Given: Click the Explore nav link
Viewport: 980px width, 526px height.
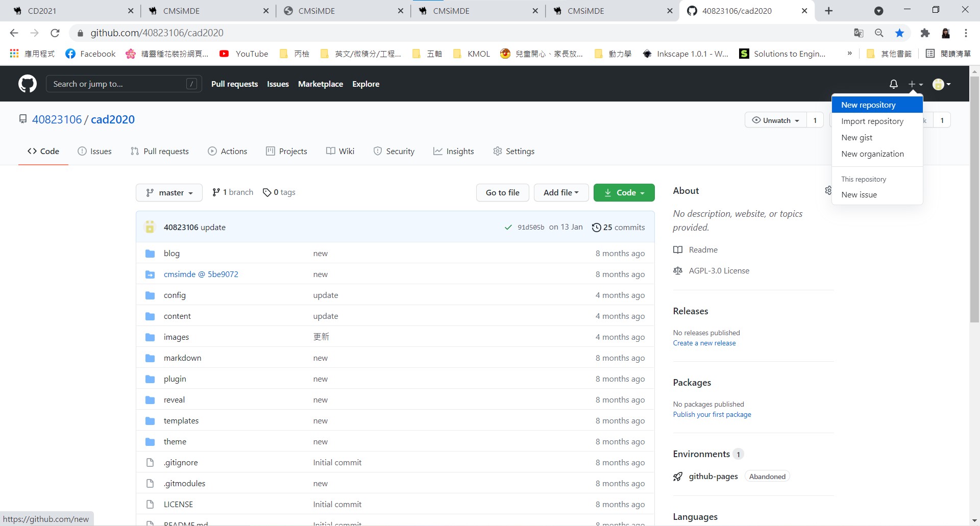Looking at the screenshot, I should pyautogui.click(x=365, y=84).
